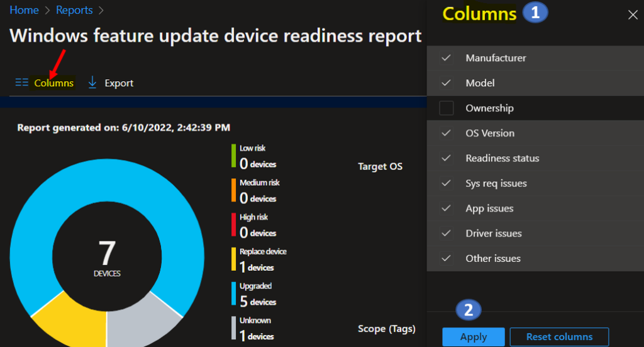Image resolution: width=644 pixels, height=347 pixels.
Task: Click the Sys req issues label
Action: tap(496, 183)
